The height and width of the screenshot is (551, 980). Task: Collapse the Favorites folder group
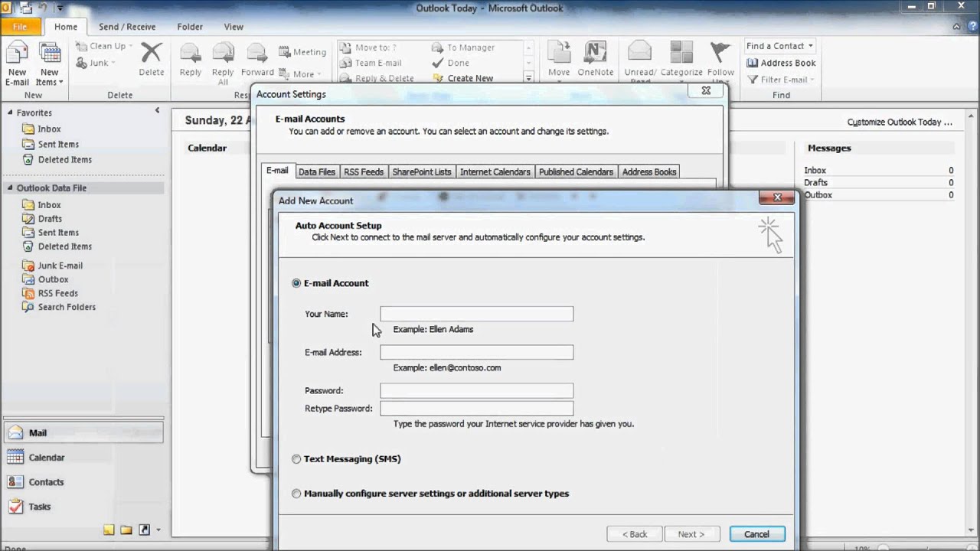click(x=11, y=112)
